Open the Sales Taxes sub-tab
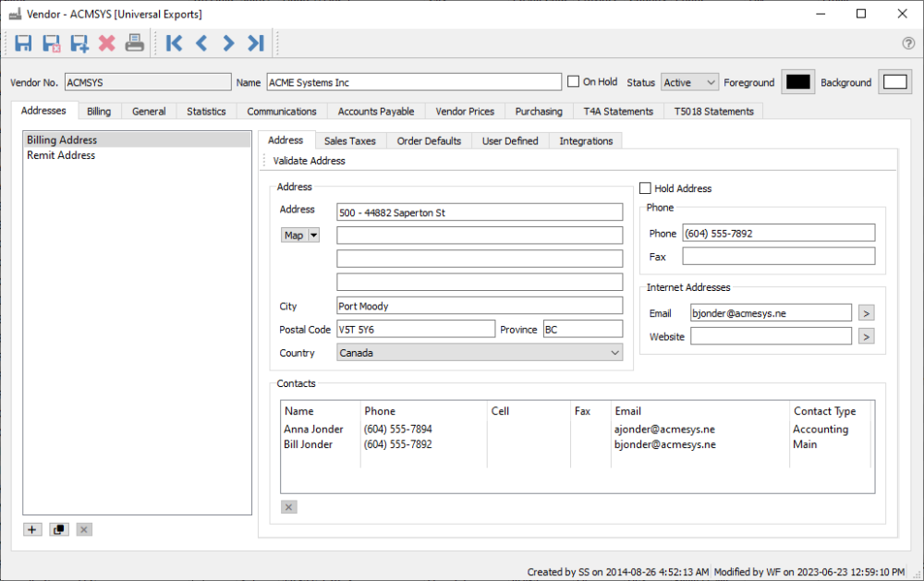 349,140
